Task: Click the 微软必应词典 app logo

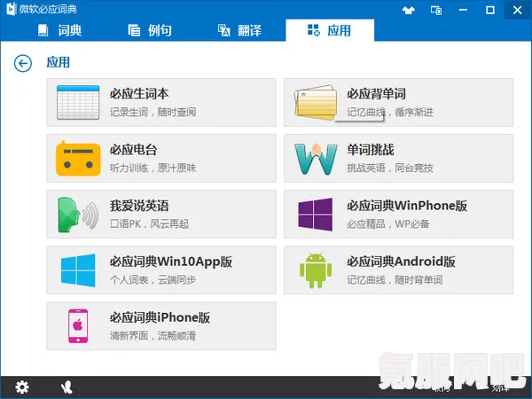Action: pyautogui.click(x=11, y=9)
